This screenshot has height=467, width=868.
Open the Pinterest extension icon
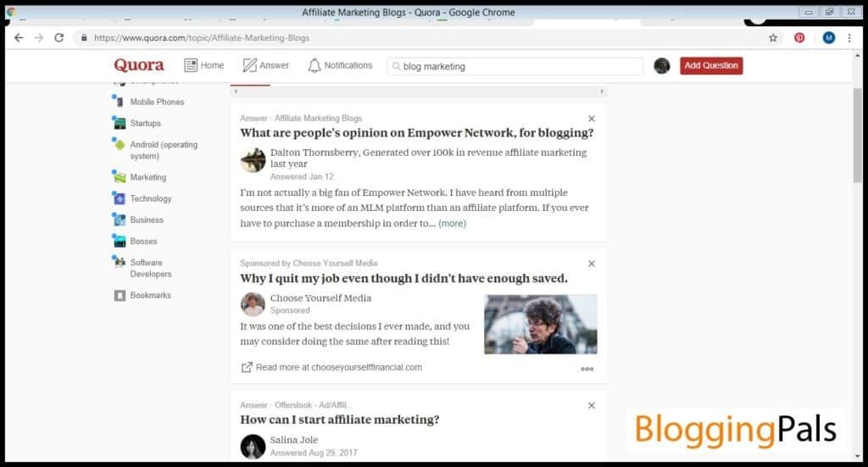click(799, 37)
